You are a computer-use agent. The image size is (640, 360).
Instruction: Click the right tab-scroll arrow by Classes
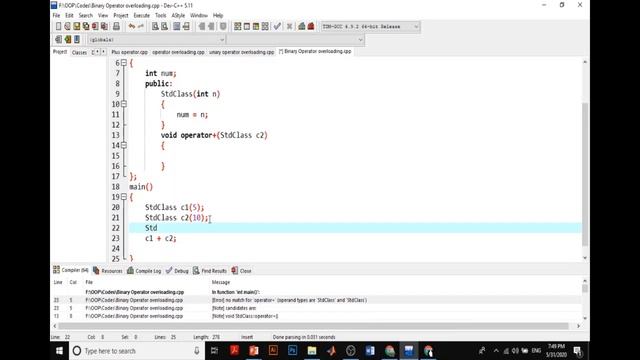pyautogui.click(x=103, y=52)
